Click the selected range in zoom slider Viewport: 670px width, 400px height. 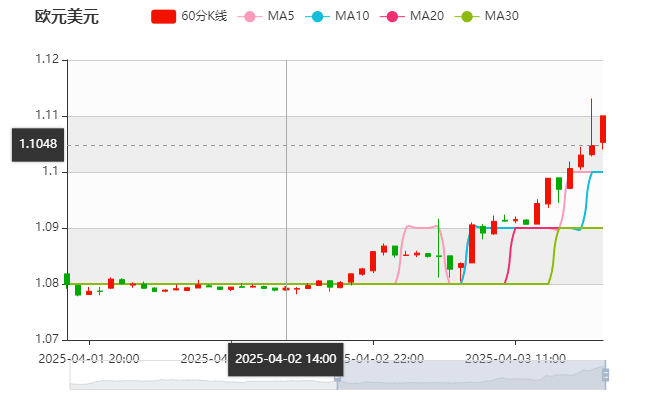[x=470, y=375]
